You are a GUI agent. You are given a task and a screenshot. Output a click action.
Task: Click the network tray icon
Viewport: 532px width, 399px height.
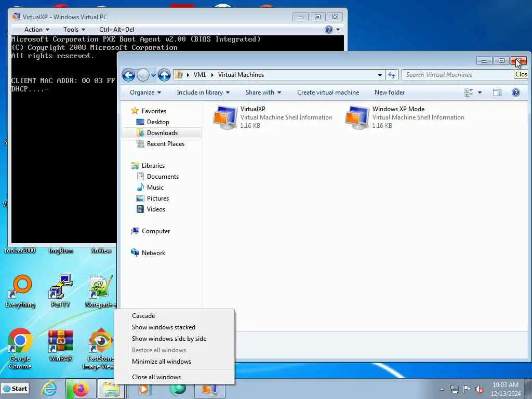[x=454, y=389]
